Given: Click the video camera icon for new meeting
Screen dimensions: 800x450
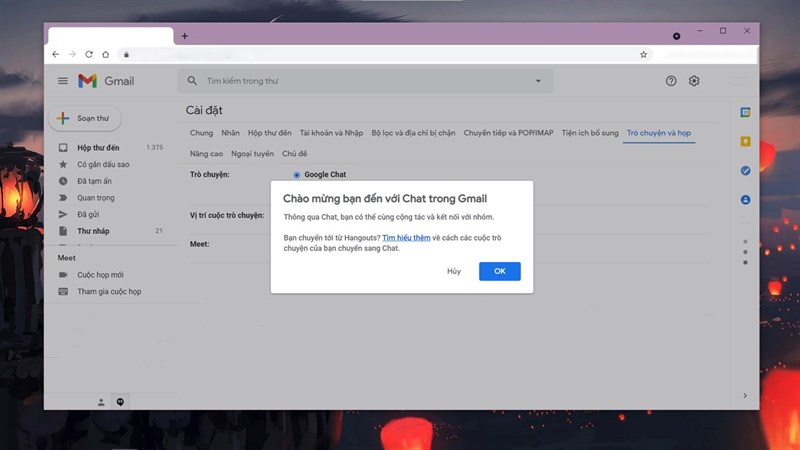Looking at the screenshot, I should [63, 274].
